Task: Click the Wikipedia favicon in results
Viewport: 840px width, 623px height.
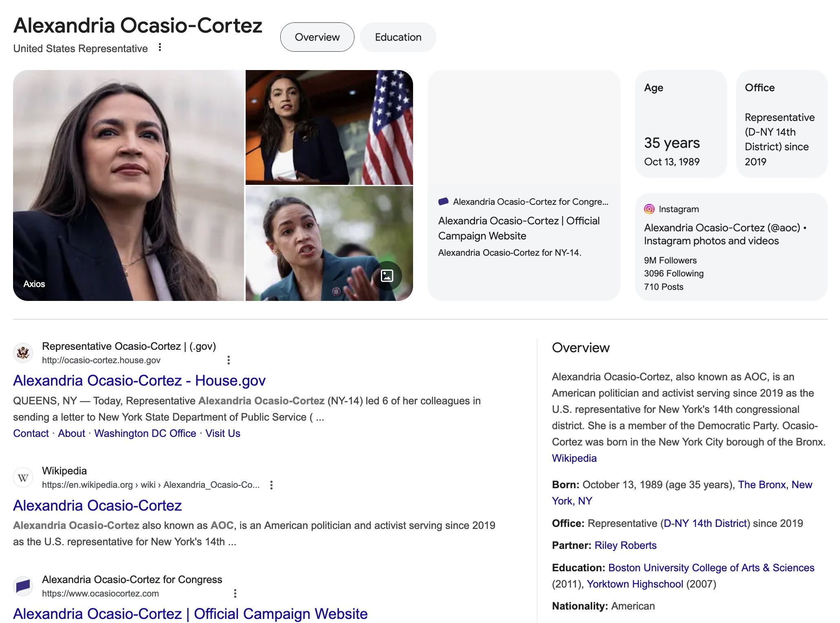Action: tap(23, 477)
